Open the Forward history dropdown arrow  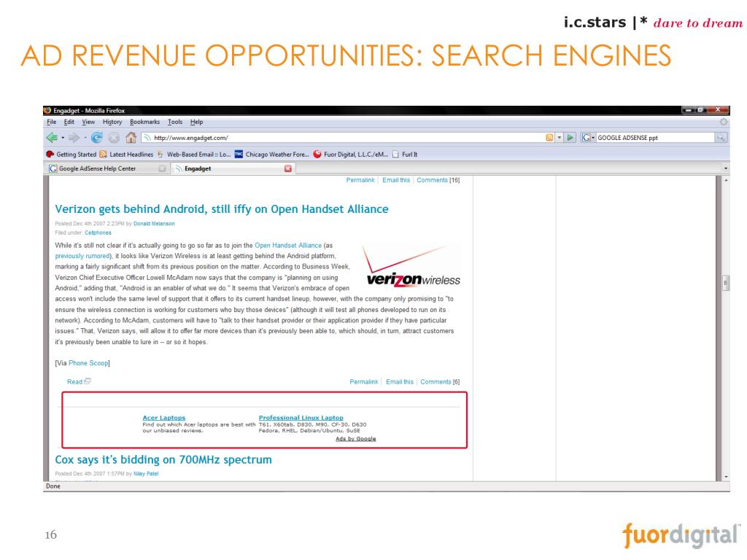pyautogui.click(x=85, y=138)
